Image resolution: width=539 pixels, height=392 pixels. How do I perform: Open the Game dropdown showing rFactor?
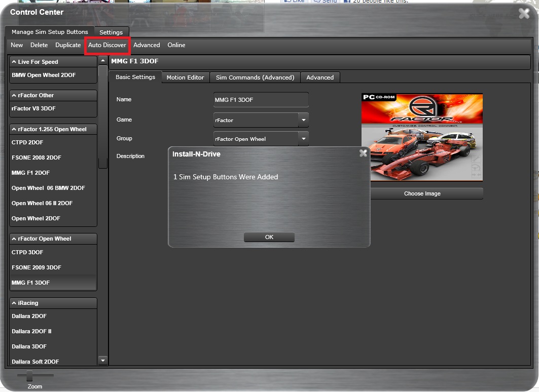[x=303, y=120]
